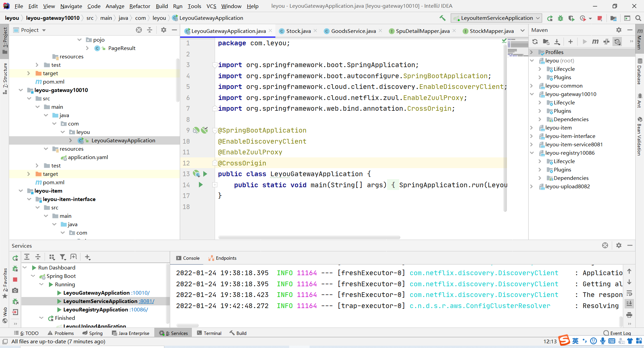Expand leyou-upload8082 in Maven panel

[x=532, y=186]
